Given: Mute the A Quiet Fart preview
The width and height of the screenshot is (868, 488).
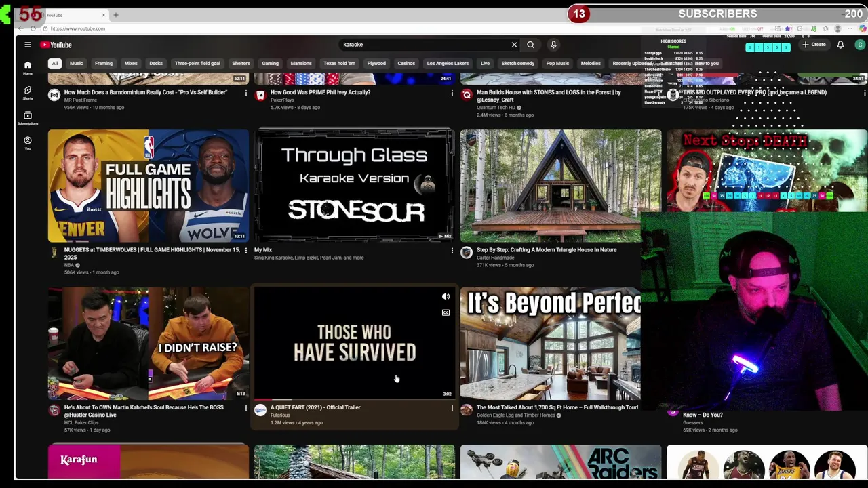Looking at the screenshot, I should [x=446, y=297].
